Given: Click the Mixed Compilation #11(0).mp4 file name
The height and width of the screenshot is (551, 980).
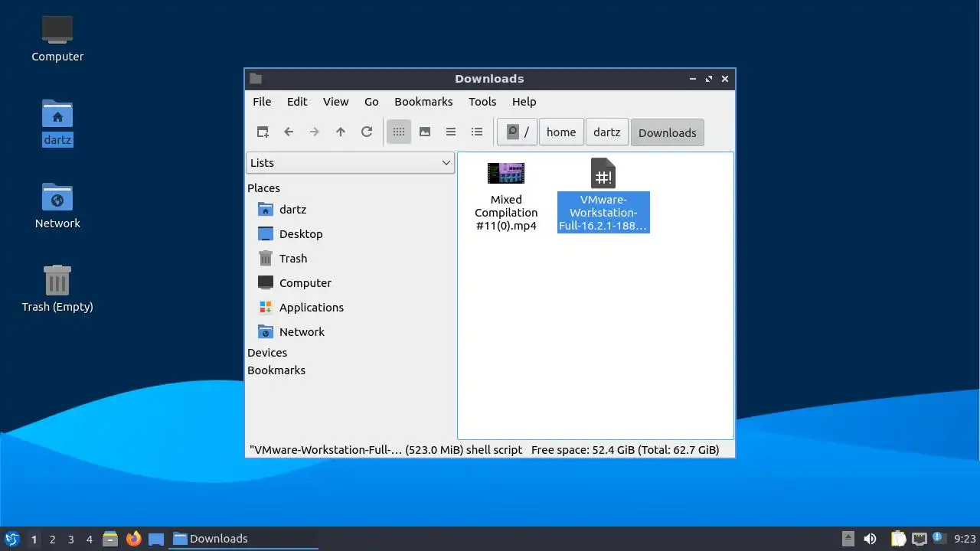Looking at the screenshot, I should tap(506, 212).
